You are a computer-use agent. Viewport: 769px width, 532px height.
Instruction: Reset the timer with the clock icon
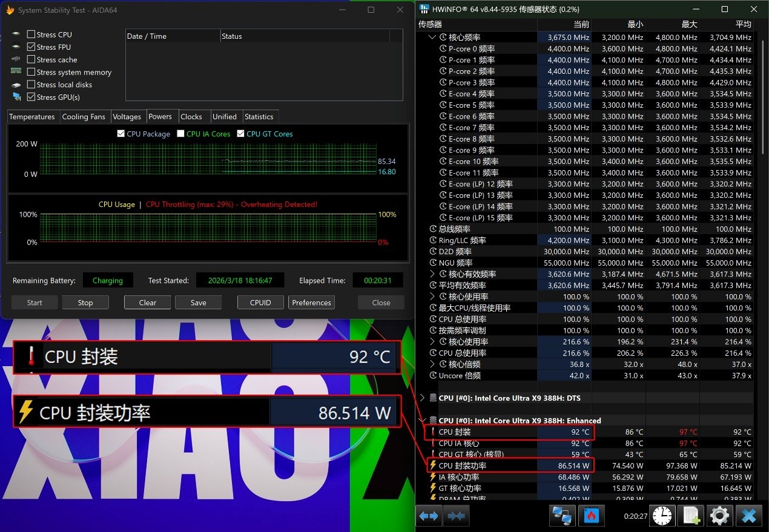[662, 516]
